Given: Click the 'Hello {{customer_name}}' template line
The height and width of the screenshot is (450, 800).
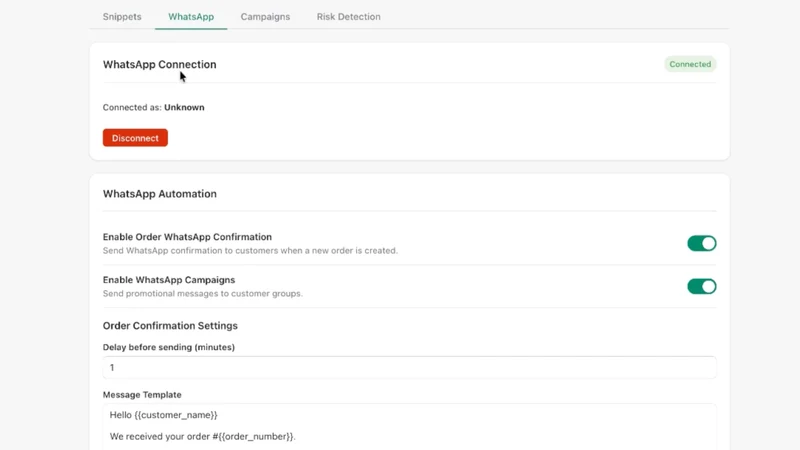Looking at the screenshot, I should 164,415.
